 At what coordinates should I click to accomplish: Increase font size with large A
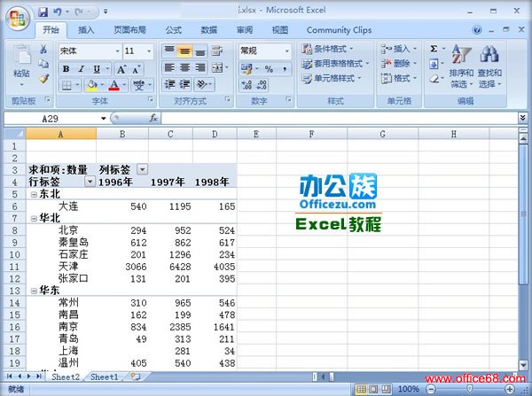point(121,69)
